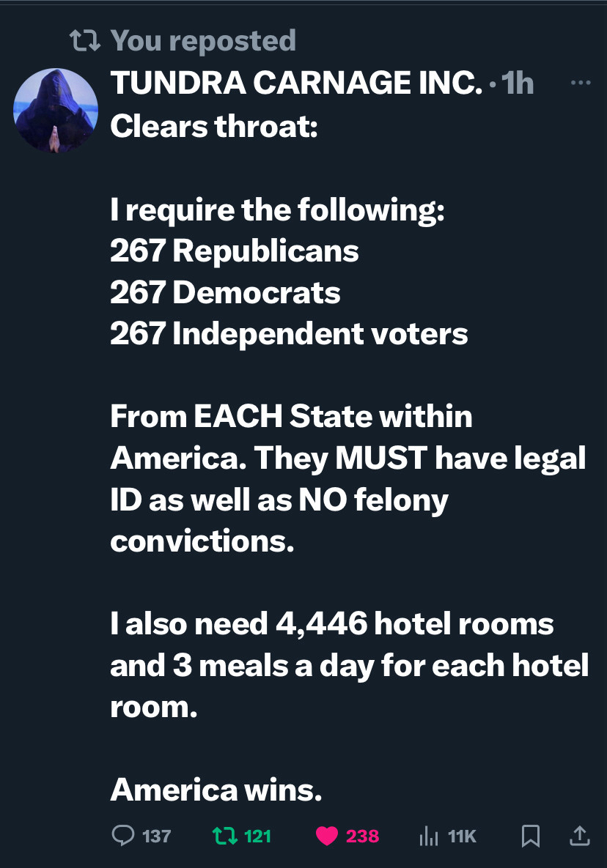Image resolution: width=607 pixels, height=868 pixels.
Task: Click the reply speech bubble icon
Action: coord(123,835)
